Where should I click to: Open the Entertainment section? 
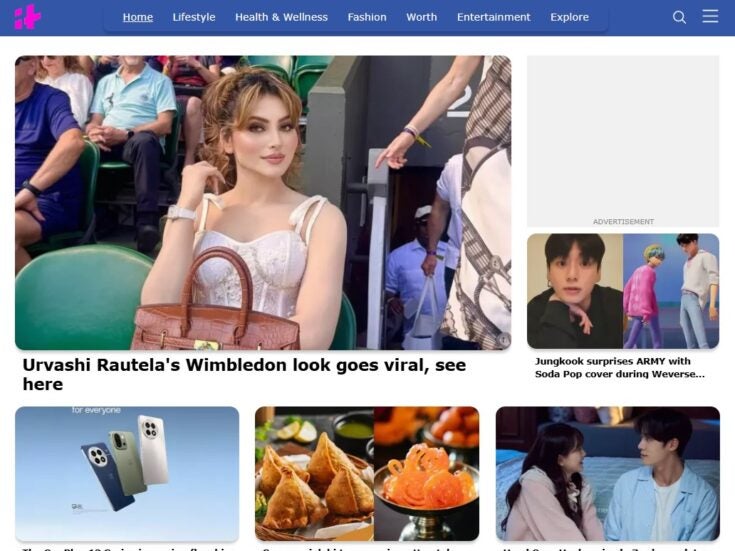point(494,17)
